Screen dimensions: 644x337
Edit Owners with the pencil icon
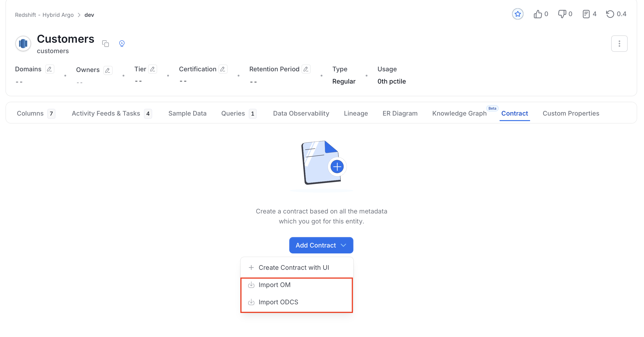pos(108,70)
